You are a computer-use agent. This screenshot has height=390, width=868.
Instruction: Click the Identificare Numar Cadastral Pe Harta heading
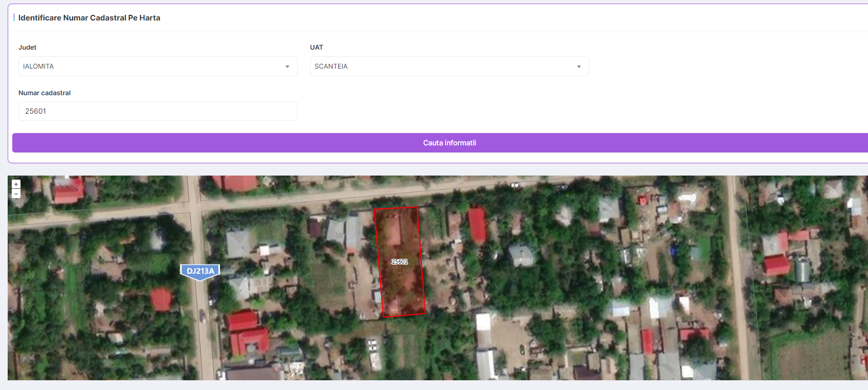click(x=89, y=18)
